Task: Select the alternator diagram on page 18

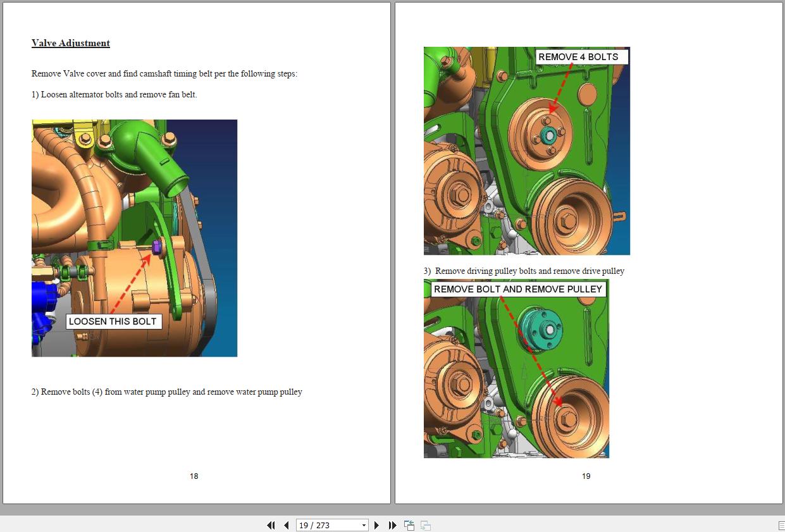Action: (134, 238)
